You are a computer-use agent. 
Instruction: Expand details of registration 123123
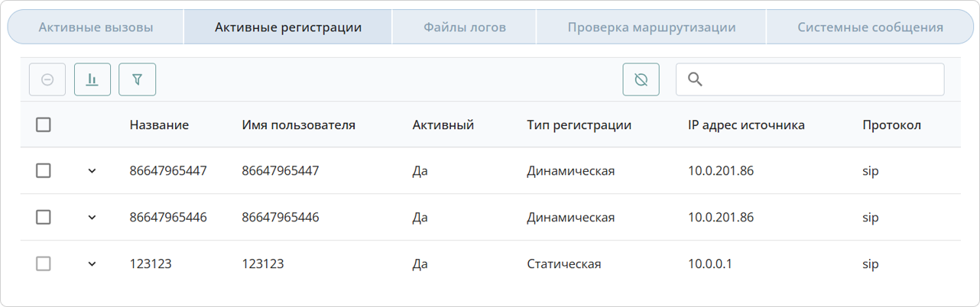92,263
